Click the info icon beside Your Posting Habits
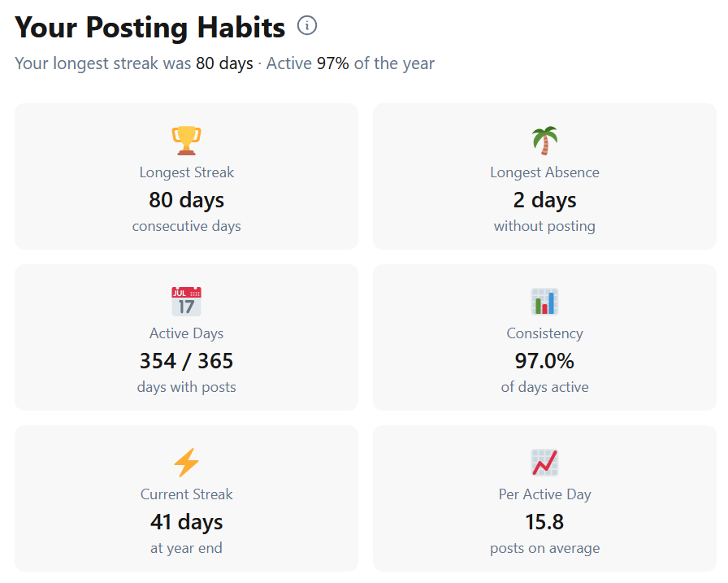This screenshot has height=583, width=728. click(x=307, y=26)
